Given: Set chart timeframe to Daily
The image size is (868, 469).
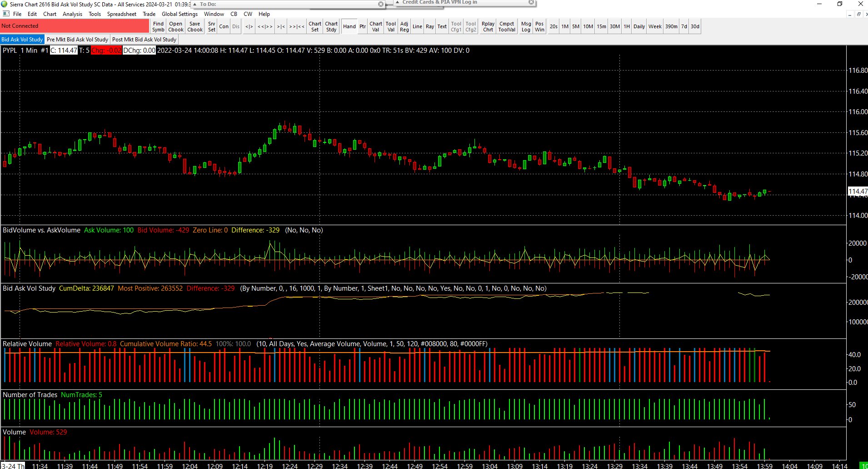Looking at the screenshot, I should pos(639,26).
